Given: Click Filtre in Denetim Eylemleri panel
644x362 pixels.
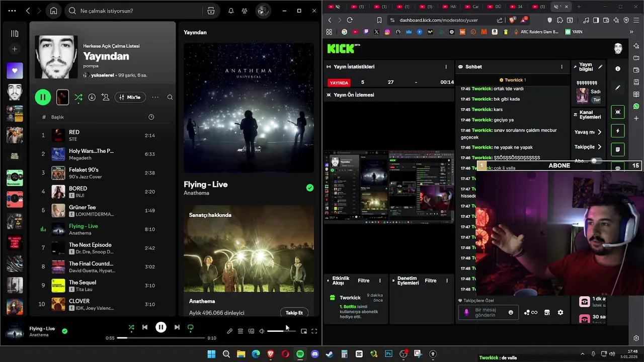Looking at the screenshot, I should pyautogui.click(x=431, y=281).
